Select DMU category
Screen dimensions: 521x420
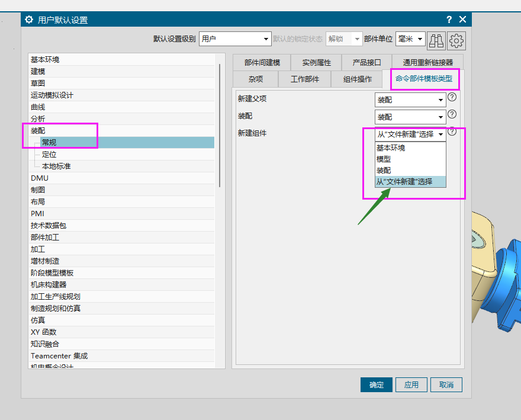pos(121,178)
